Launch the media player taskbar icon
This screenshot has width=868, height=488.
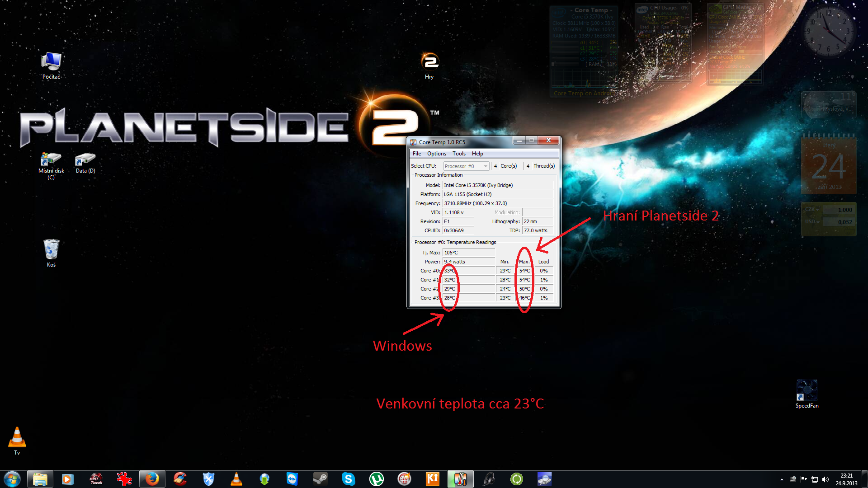pos(68,479)
